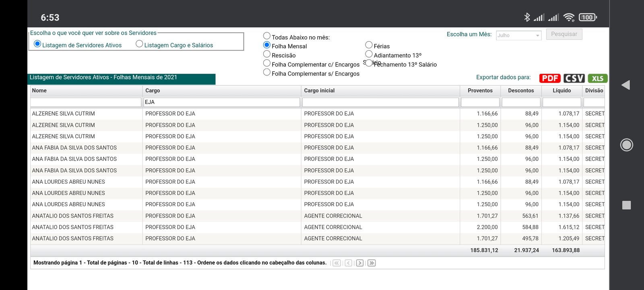Sort table by Proventos column header
This screenshot has width=644, height=290.
[480, 91]
